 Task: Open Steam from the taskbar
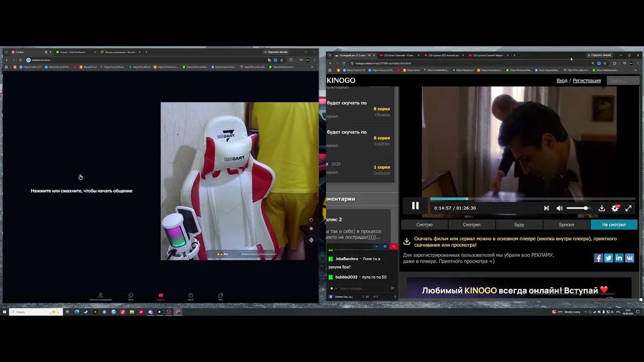tap(86, 312)
